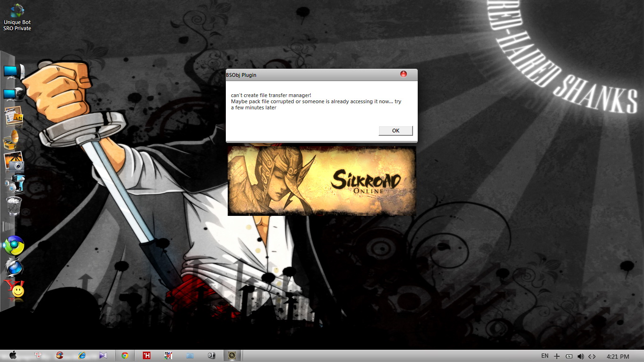Open the Apple-logo start button
This screenshot has height=362, width=644.
pos(13,356)
